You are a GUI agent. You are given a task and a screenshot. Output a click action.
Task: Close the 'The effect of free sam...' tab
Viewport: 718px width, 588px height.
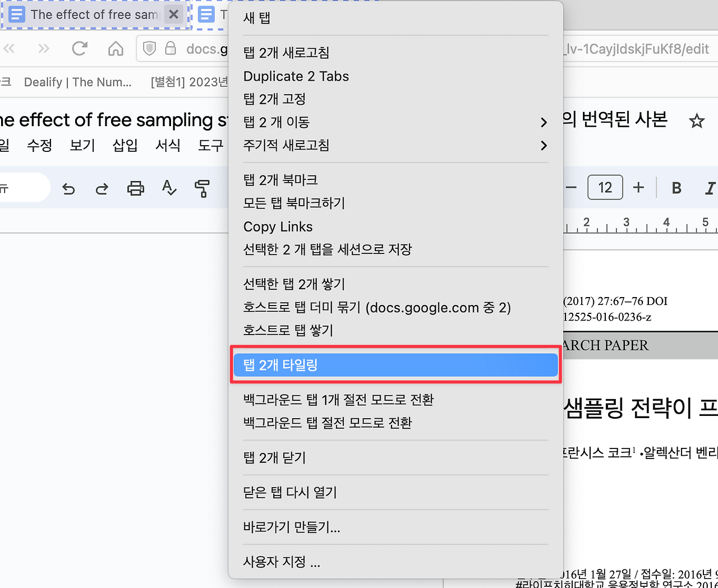coord(173,15)
